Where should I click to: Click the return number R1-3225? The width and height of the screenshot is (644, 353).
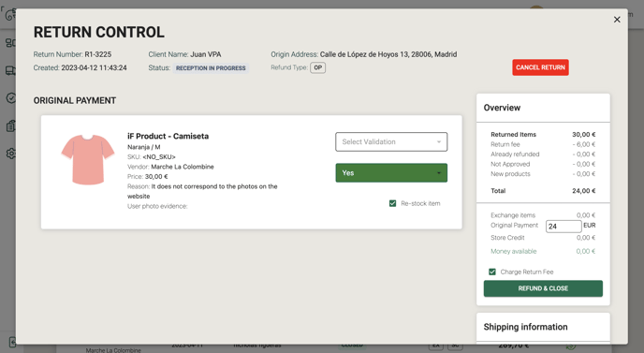[97, 54]
